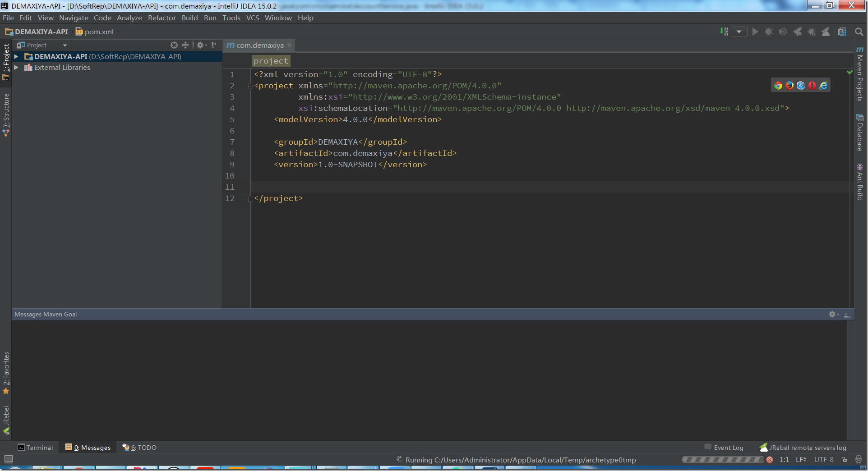Click the Hector inspector icon in status bar
Image resolution: width=868 pixels, height=471 pixels.
tap(859, 460)
